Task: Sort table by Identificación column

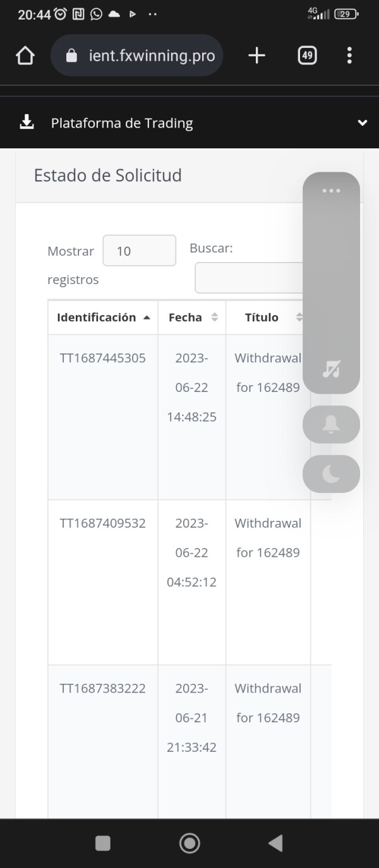Action: click(x=103, y=318)
